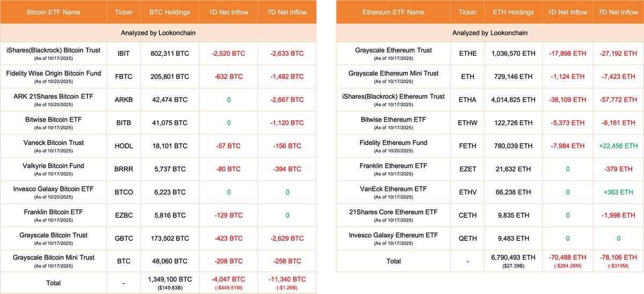Click the Bitcoin ETF Name column header
Image resolution: width=644 pixels, height=294 pixels.
pos(54,12)
